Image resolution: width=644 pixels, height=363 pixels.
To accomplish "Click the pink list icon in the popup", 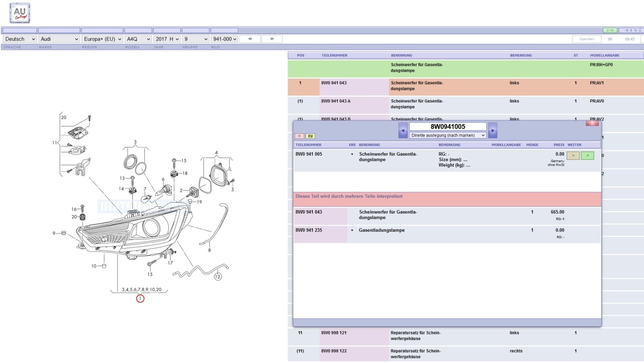I will click(299, 136).
